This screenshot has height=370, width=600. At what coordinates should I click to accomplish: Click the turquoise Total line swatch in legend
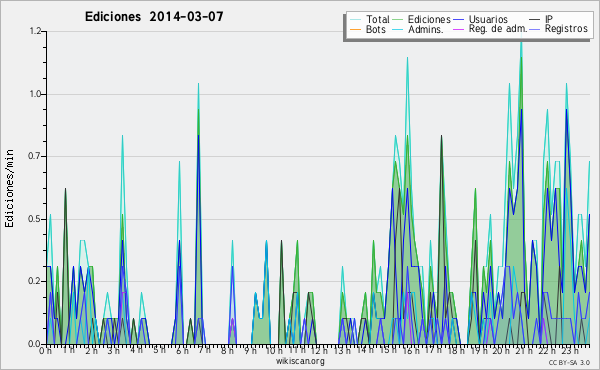355,20
